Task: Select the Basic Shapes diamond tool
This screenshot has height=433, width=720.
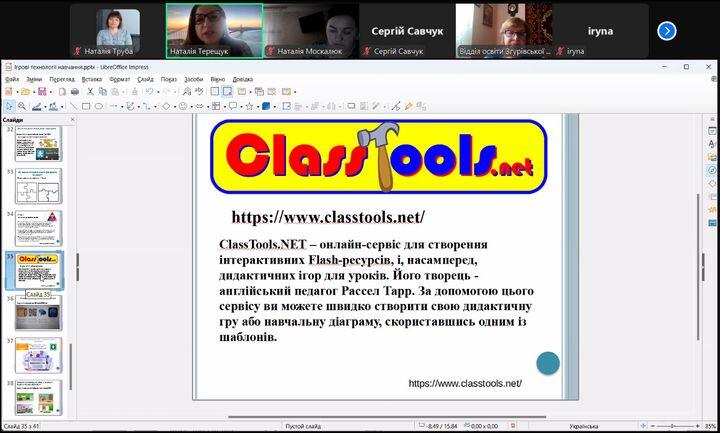Action: point(166,107)
